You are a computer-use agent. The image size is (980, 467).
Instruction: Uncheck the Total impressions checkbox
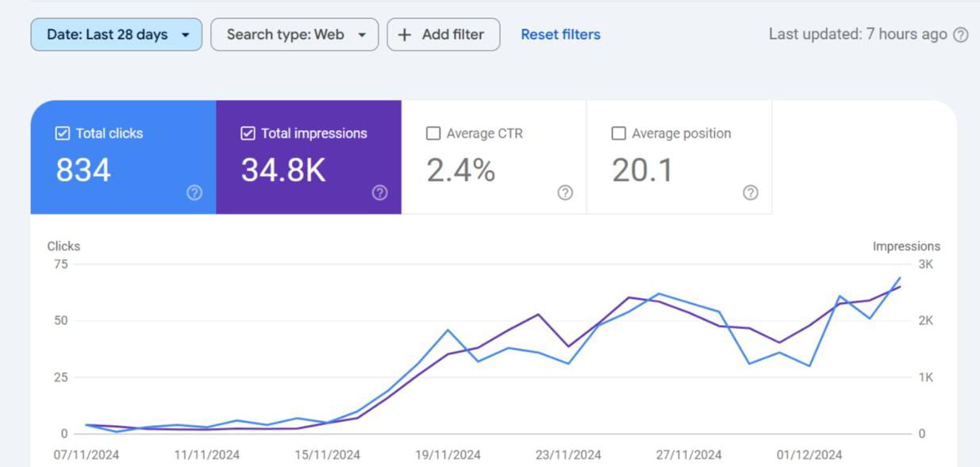(247, 133)
